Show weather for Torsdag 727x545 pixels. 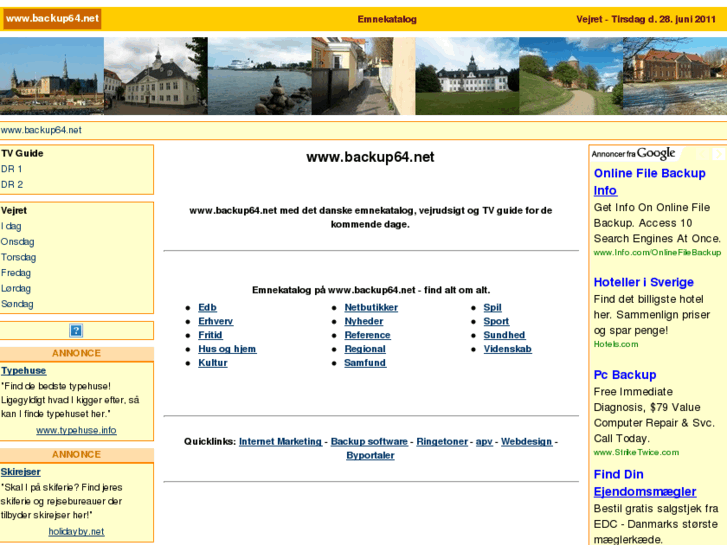click(x=19, y=257)
